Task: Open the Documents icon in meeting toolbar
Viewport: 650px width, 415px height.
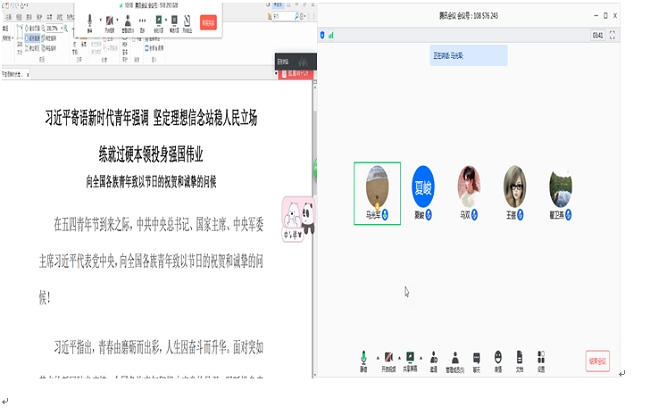Action: (519, 359)
